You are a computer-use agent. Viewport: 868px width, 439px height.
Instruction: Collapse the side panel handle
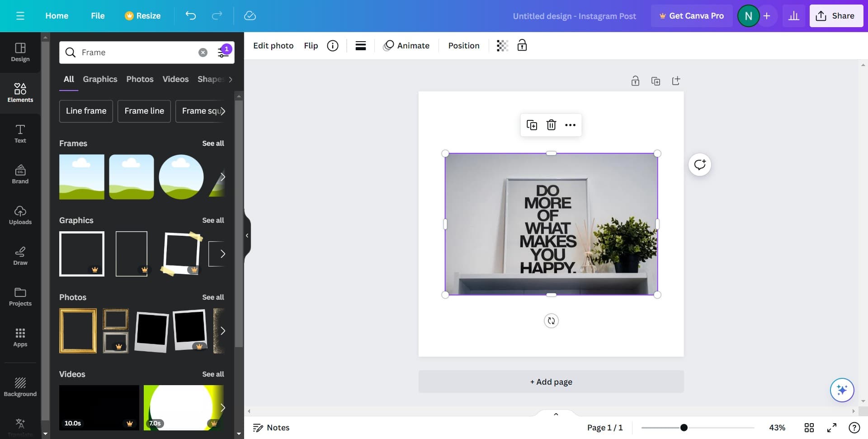[x=247, y=235]
